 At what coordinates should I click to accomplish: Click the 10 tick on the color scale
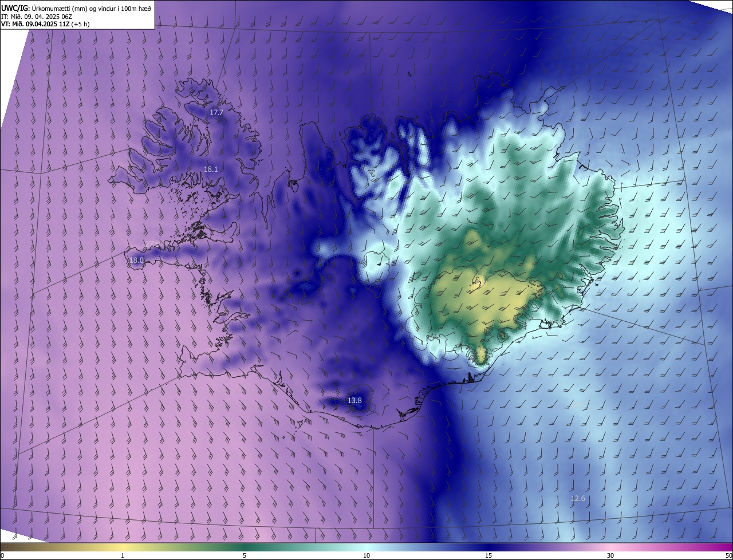coord(366,555)
